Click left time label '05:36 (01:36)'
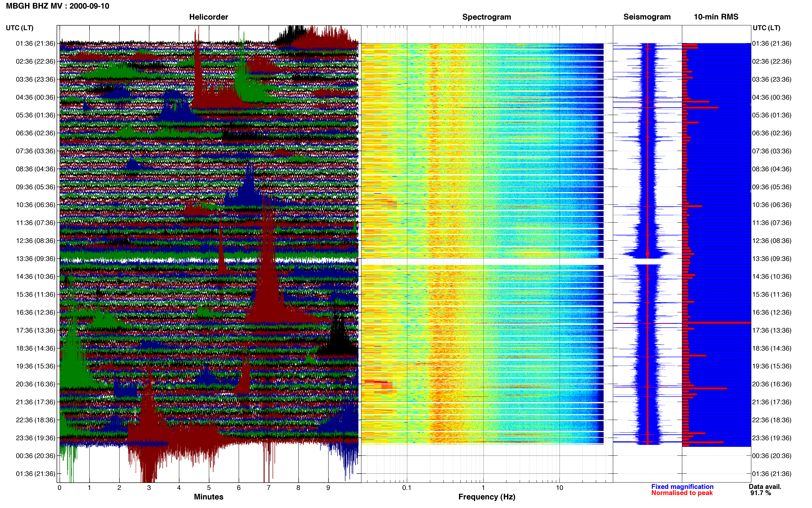 click(x=36, y=115)
